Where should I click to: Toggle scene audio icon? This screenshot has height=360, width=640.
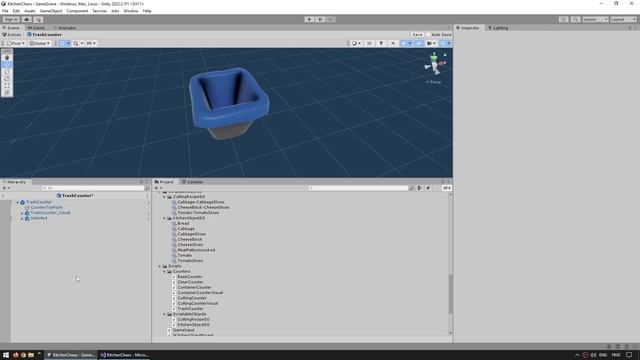tap(393, 43)
